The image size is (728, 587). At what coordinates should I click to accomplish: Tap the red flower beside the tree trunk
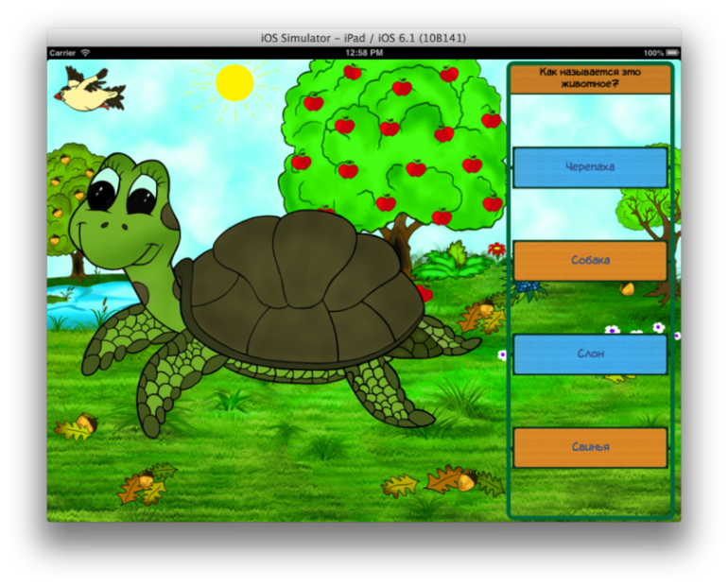[496, 250]
